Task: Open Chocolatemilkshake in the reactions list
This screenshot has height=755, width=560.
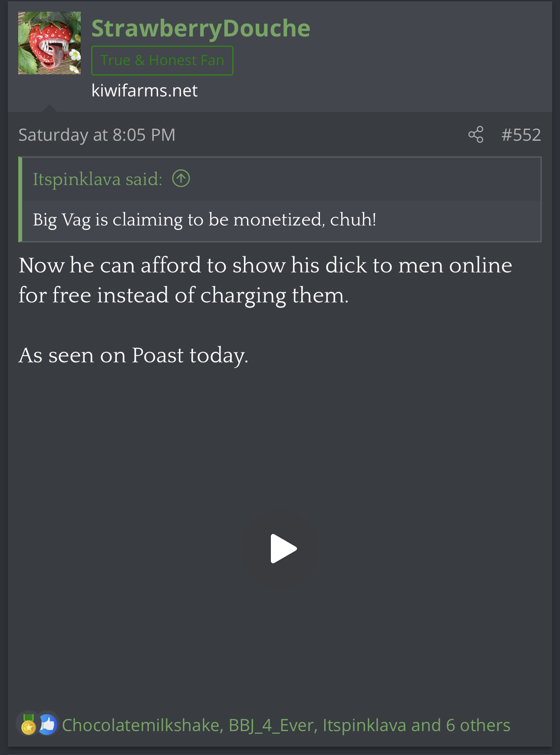Action: coord(141,725)
